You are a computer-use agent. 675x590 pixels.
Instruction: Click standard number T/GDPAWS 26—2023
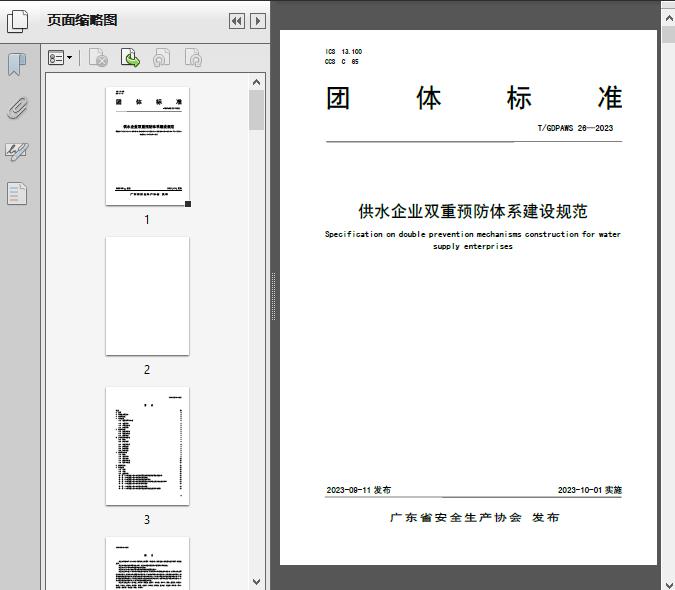point(575,128)
